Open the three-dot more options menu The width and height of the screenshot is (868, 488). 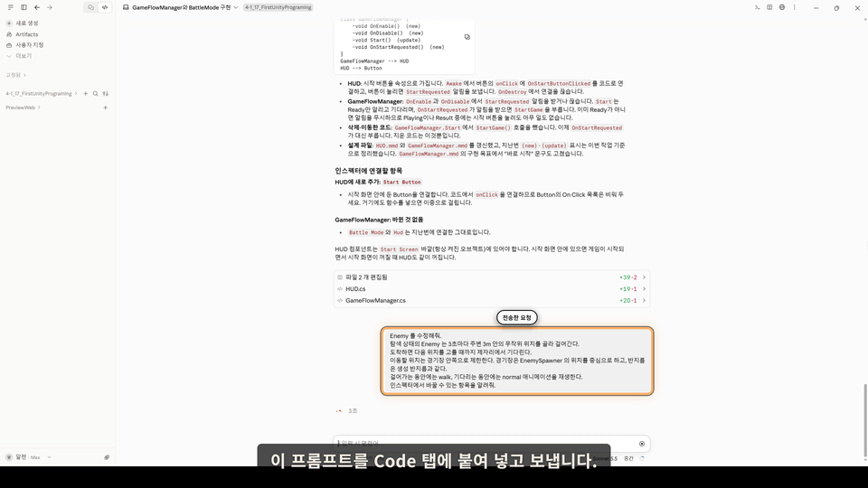click(x=795, y=7)
